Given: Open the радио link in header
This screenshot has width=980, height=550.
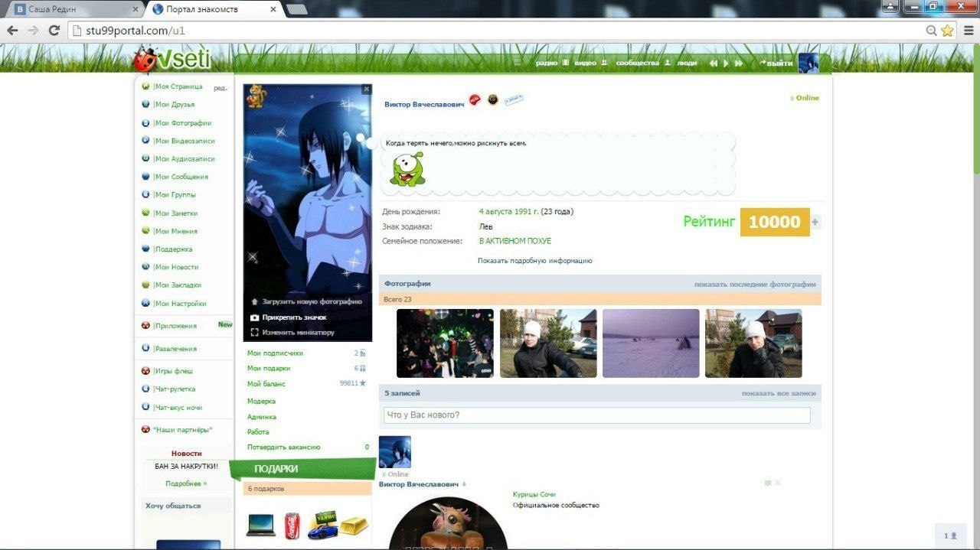Looking at the screenshot, I should coord(547,63).
